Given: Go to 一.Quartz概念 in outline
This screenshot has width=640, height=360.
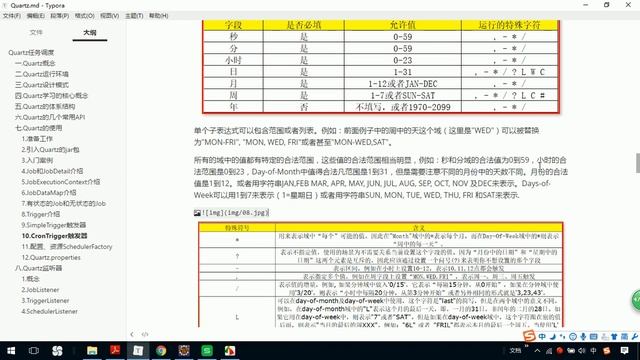Looking at the screenshot, I should coord(35,63).
